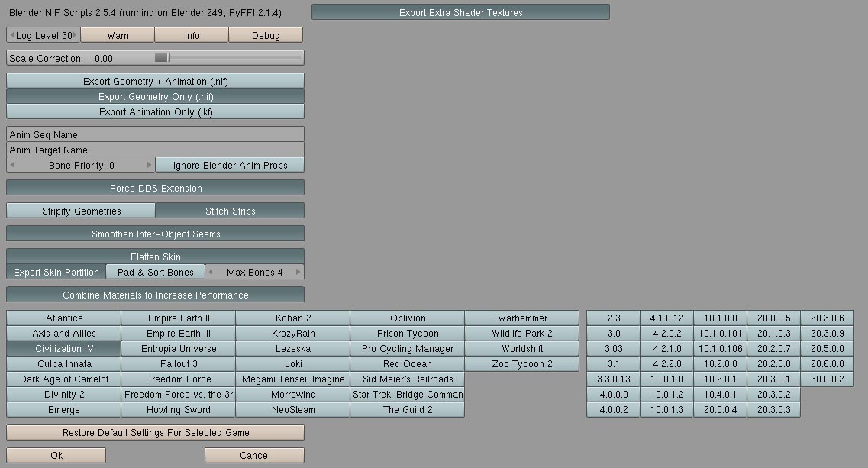Choose Entropia Universe game preset
This screenshot has height=468, width=868.
point(178,348)
